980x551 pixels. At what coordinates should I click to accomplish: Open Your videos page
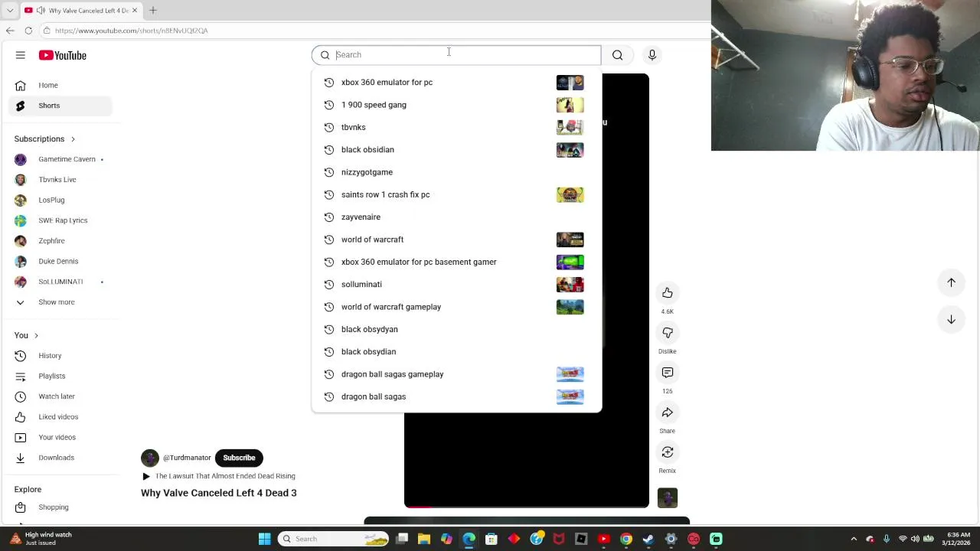pyautogui.click(x=60, y=437)
